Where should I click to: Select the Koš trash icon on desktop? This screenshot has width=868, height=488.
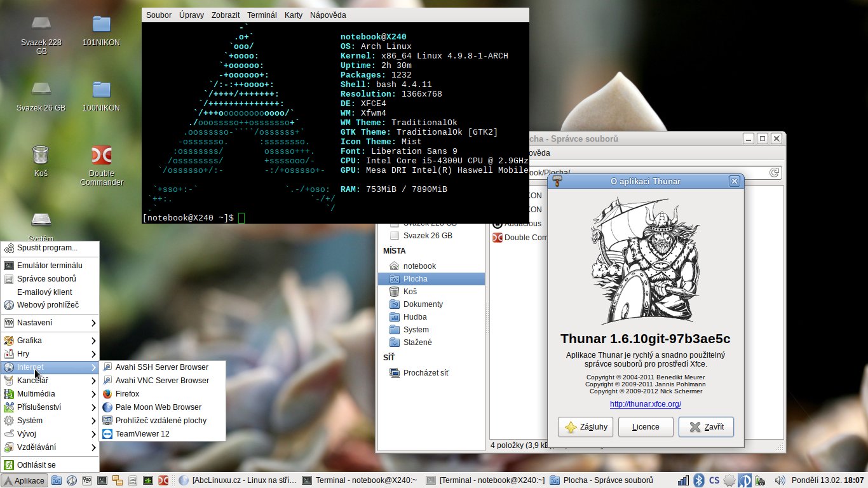[x=41, y=161]
